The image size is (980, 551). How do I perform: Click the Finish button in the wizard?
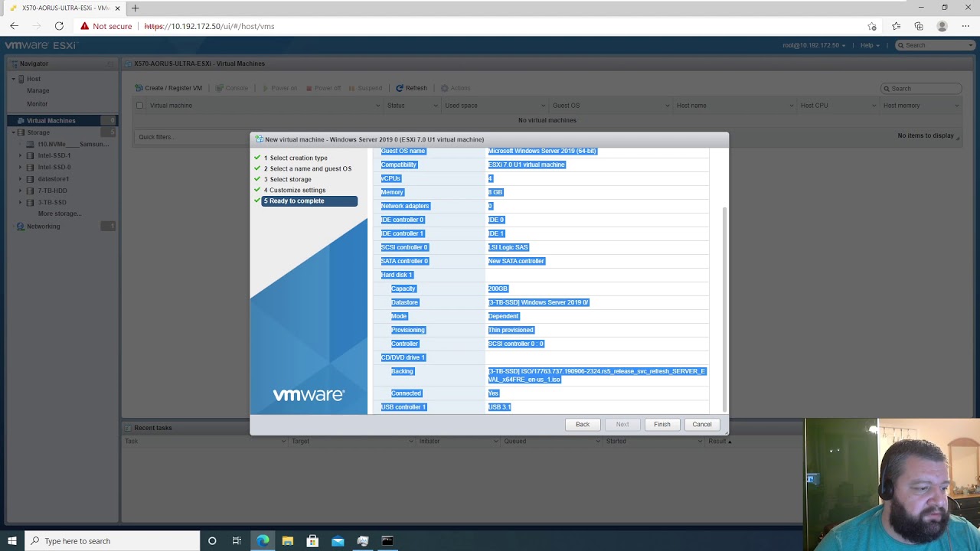click(x=661, y=424)
